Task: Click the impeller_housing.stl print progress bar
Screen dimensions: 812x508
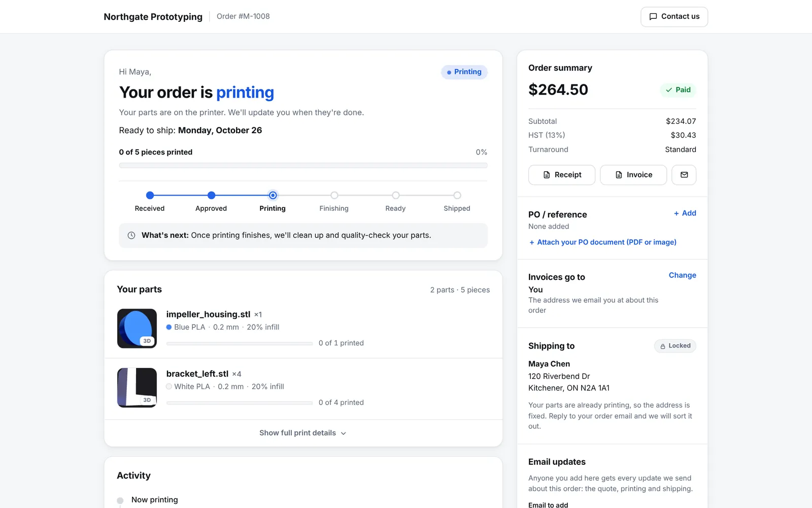Action: [x=239, y=343]
